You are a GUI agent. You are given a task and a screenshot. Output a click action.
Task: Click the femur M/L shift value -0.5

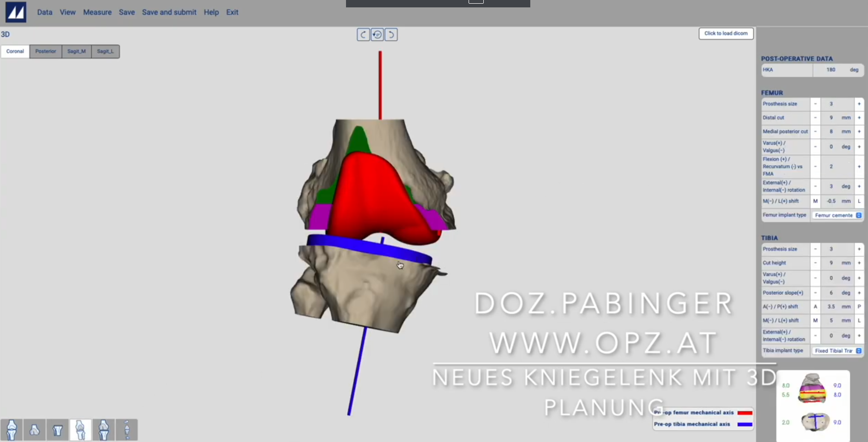click(x=831, y=201)
